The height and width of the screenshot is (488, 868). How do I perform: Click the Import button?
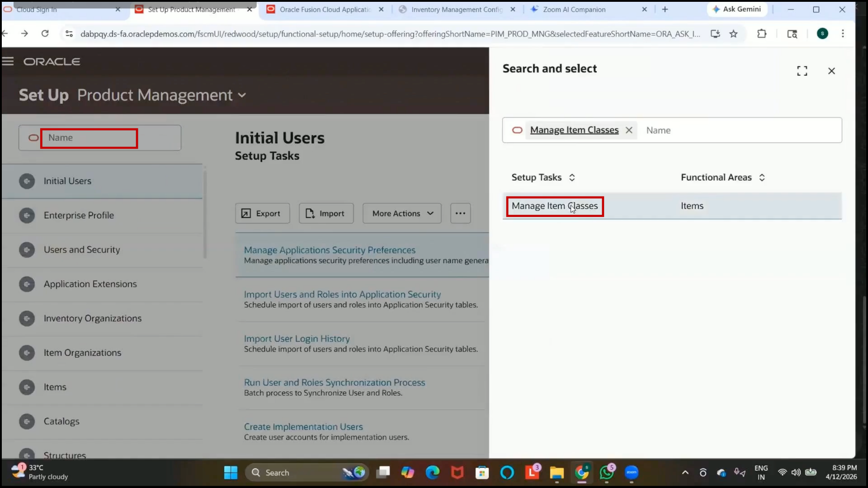pos(326,213)
